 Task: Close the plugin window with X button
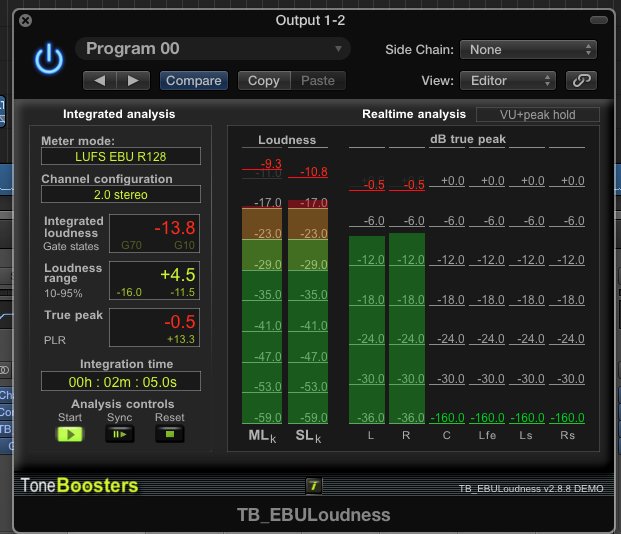tap(25, 20)
